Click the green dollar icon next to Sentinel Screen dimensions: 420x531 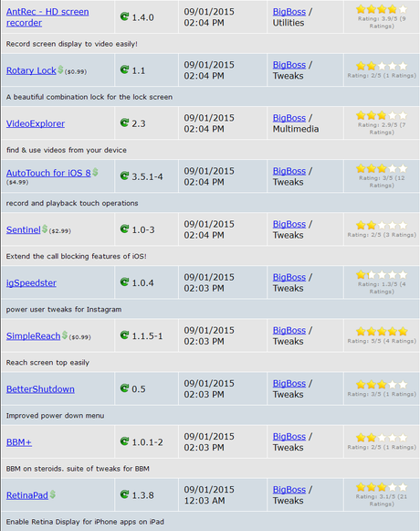click(x=45, y=228)
